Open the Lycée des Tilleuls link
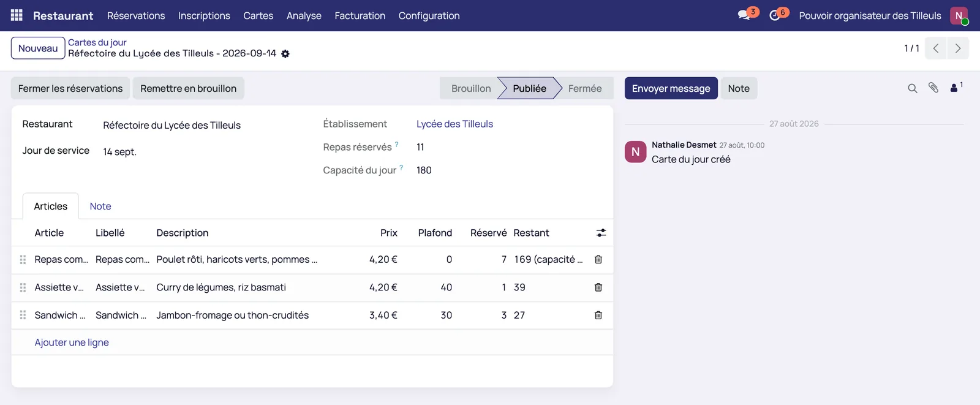 point(454,124)
